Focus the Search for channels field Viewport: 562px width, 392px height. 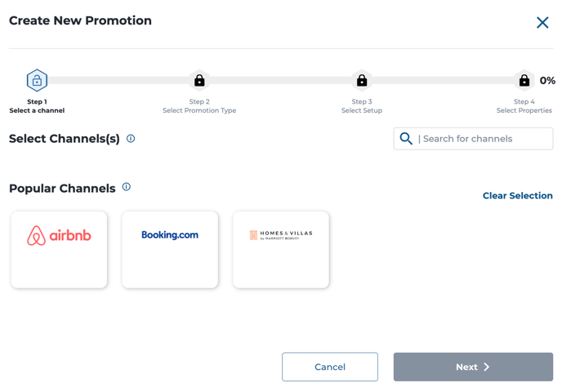(473, 139)
